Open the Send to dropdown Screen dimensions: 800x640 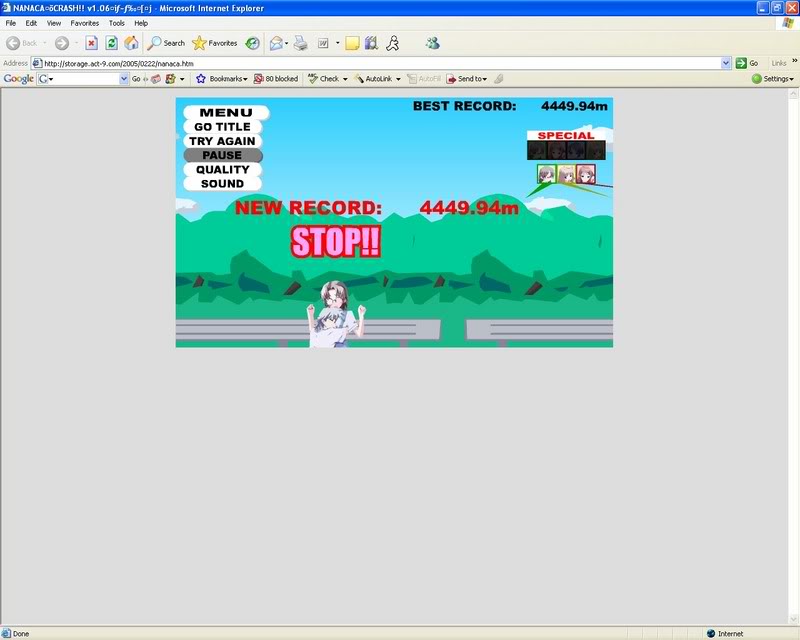(468, 77)
